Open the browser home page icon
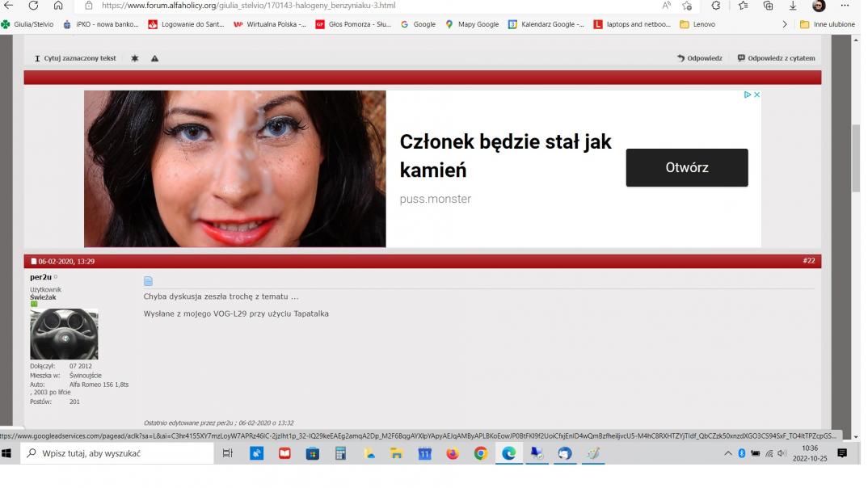The width and height of the screenshot is (868, 488). [58, 6]
